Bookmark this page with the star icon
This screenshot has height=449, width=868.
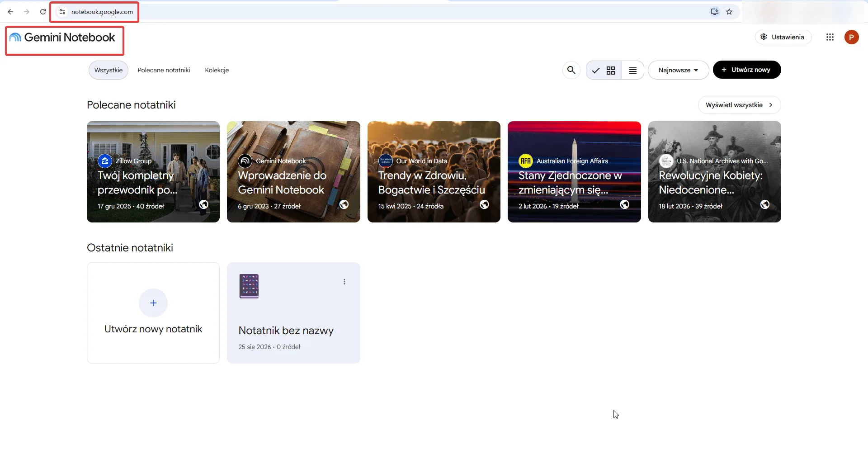[x=729, y=12]
